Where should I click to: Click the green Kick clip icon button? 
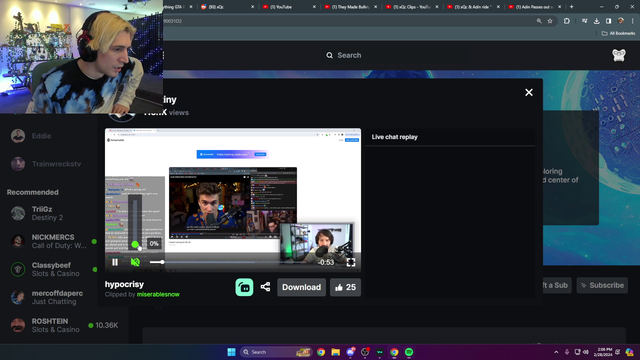click(244, 287)
